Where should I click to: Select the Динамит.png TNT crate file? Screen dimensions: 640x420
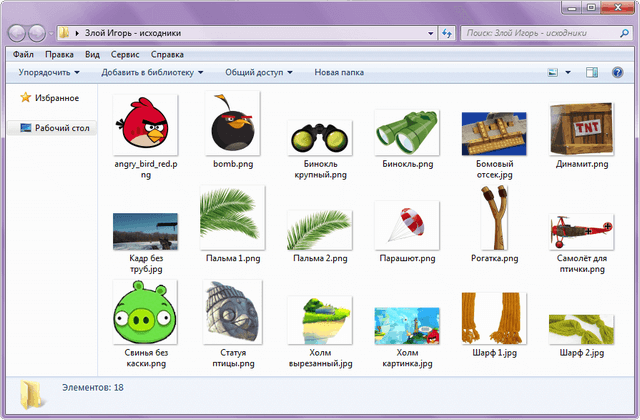(x=579, y=128)
